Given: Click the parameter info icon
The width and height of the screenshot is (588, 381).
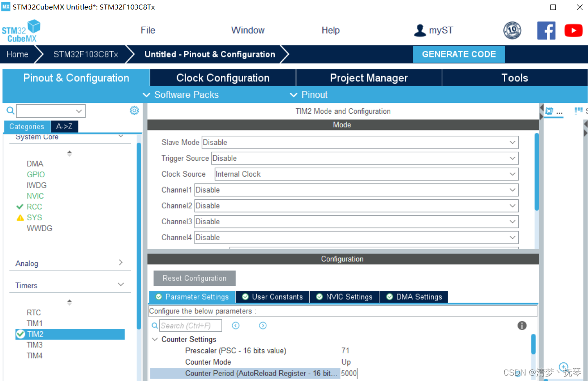Looking at the screenshot, I should tap(522, 325).
